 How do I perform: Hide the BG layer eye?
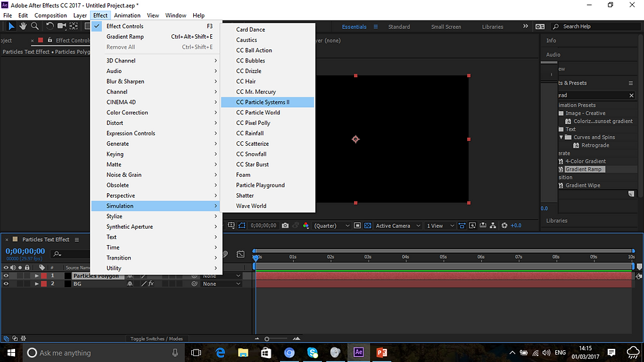coord(6,284)
